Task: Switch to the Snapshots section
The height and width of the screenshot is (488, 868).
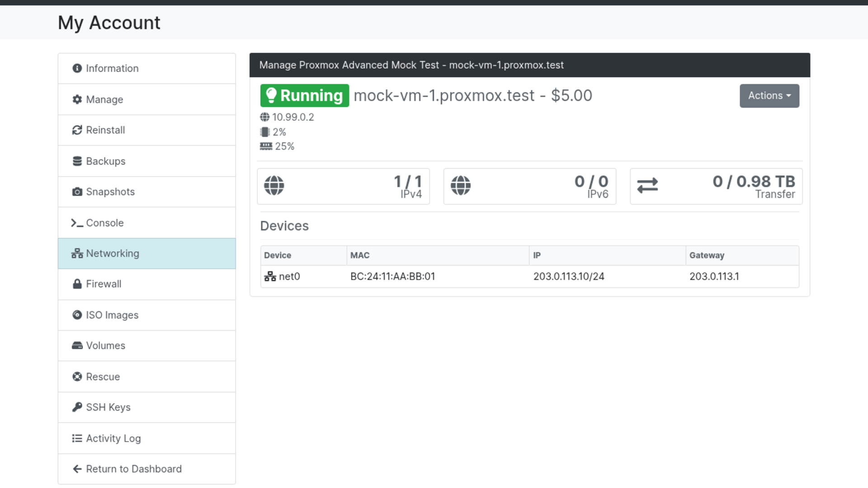Action: coord(146,192)
